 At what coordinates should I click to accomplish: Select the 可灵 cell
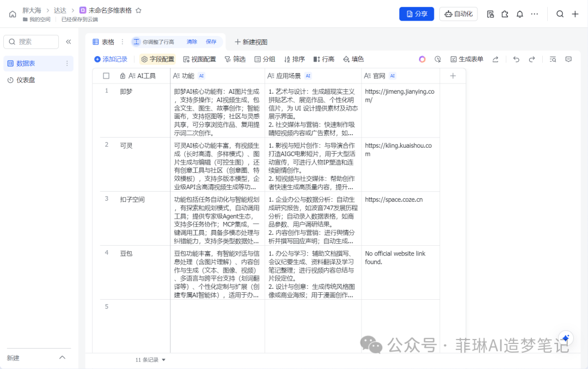click(x=143, y=165)
